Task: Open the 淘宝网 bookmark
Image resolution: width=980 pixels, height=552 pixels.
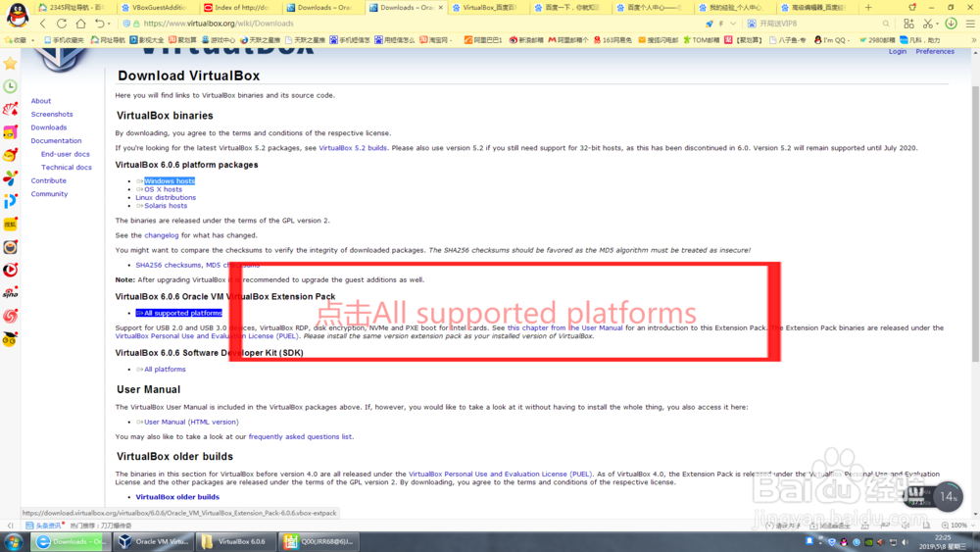Action: tap(435, 40)
